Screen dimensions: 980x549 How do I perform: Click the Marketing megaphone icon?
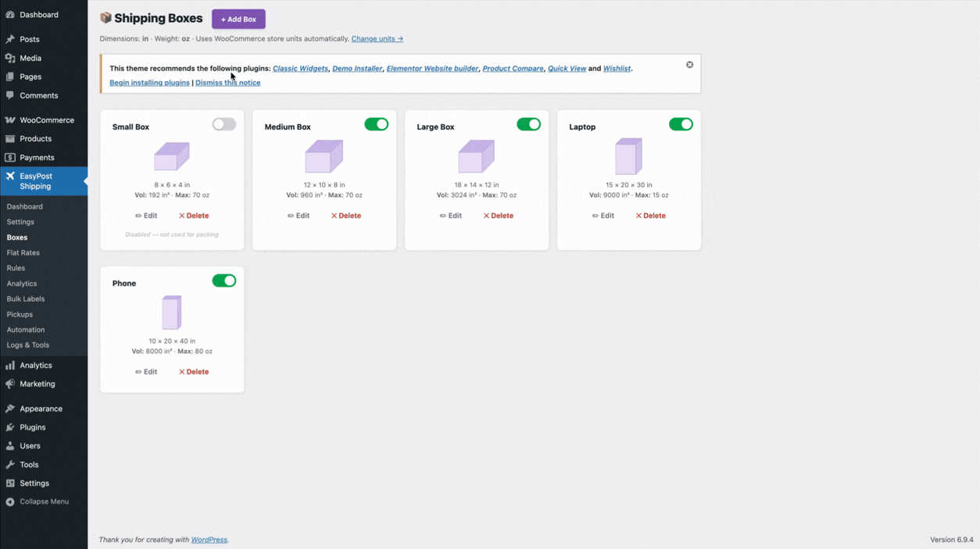click(10, 383)
